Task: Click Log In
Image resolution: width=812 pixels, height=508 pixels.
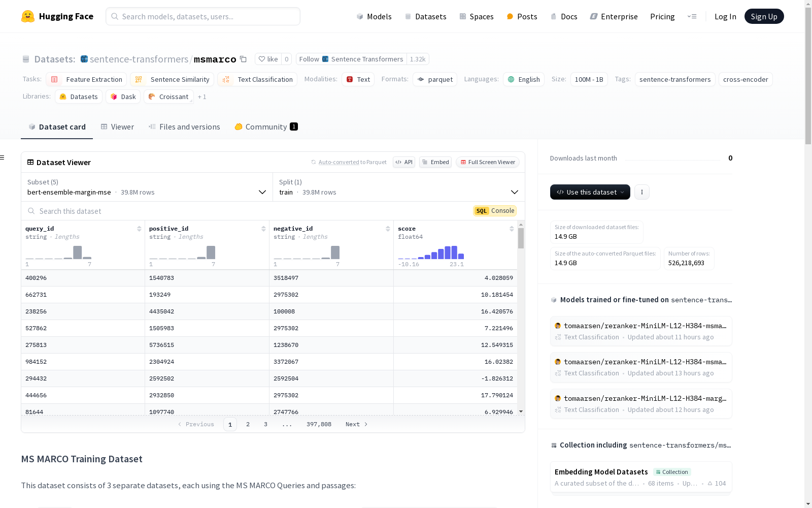Action: pyautogui.click(x=725, y=16)
